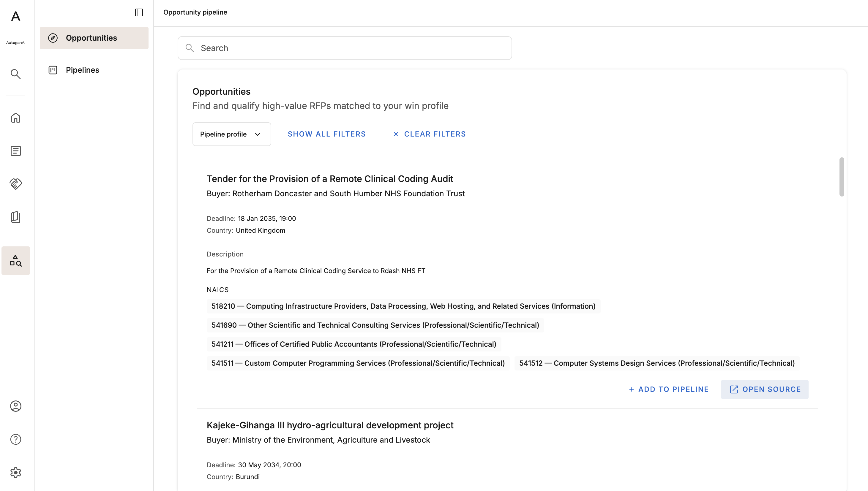Image resolution: width=868 pixels, height=491 pixels.
Task: Click Ministry of the Environment buyer line
Action: pyautogui.click(x=318, y=440)
